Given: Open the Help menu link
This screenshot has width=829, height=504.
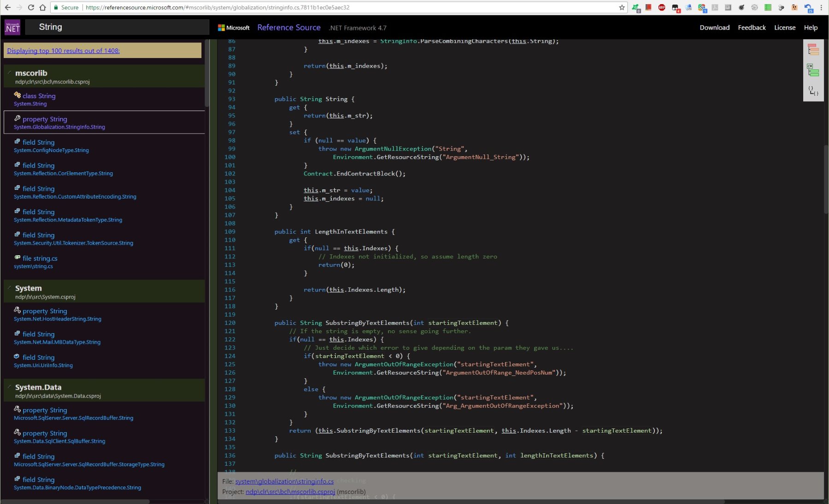Looking at the screenshot, I should pos(811,28).
